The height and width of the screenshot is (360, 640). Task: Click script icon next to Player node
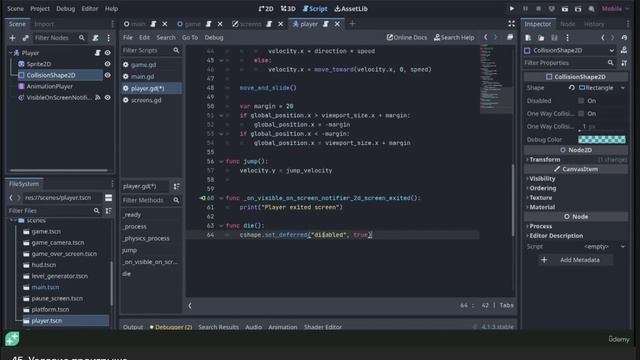point(98,53)
